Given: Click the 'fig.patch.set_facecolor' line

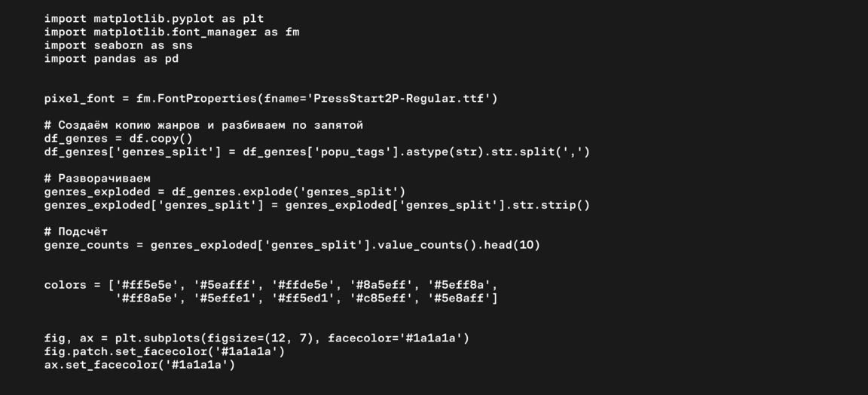Looking at the screenshot, I should (164, 351).
